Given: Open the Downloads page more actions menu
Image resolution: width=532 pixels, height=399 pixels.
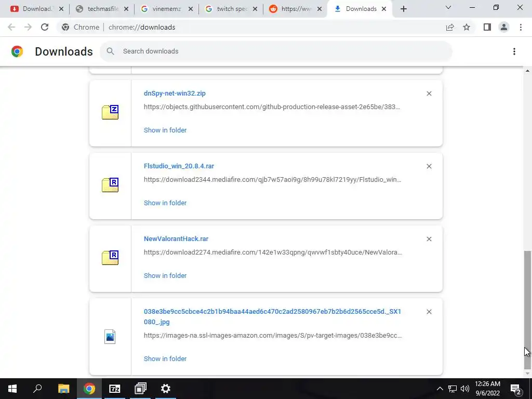Looking at the screenshot, I should click(x=514, y=51).
